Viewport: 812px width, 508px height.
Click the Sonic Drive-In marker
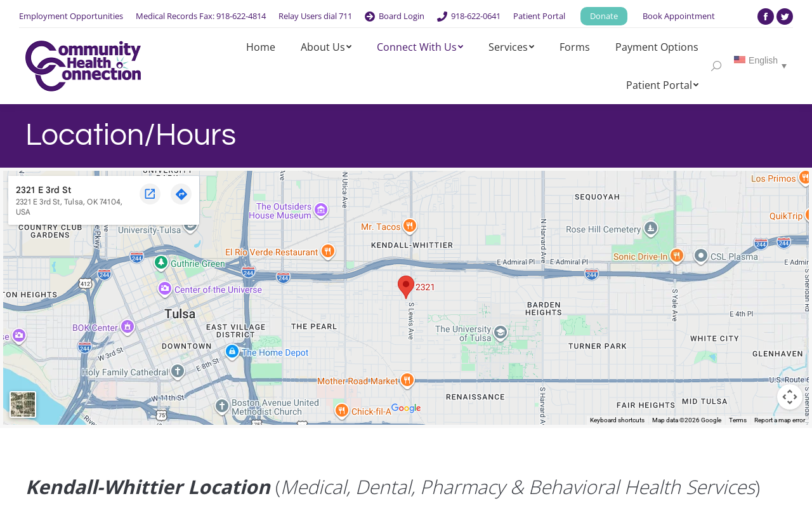click(677, 255)
